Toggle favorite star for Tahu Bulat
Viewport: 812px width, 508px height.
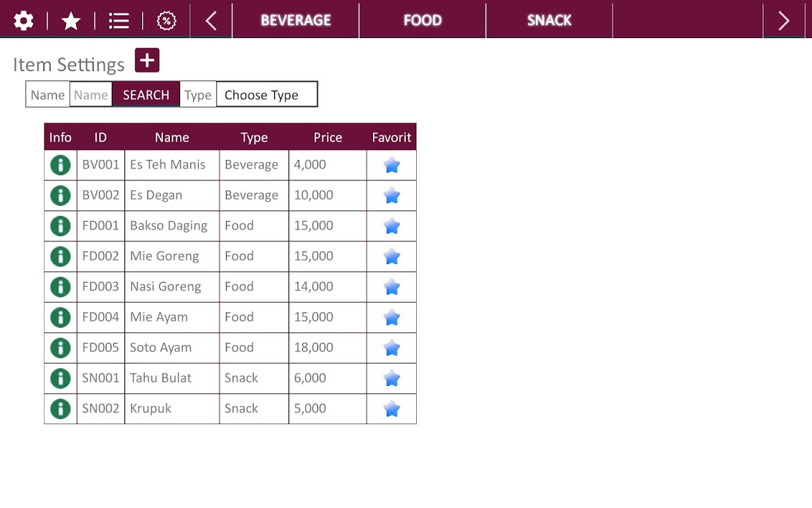pyautogui.click(x=392, y=378)
